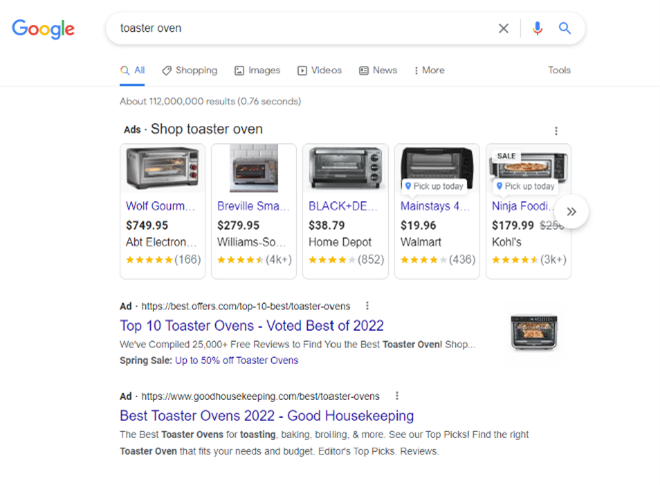Switch to the Images tab
This screenshot has height=485, width=660.
[257, 70]
